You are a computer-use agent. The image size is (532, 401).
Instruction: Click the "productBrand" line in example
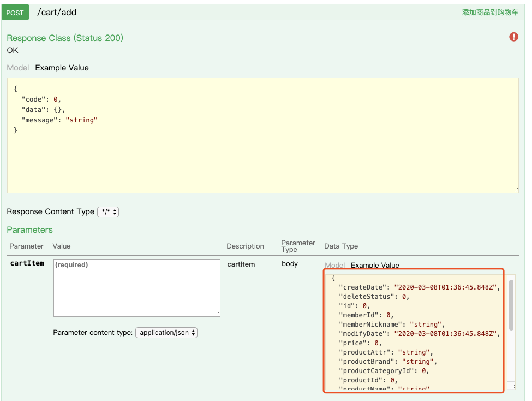pos(388,362)
